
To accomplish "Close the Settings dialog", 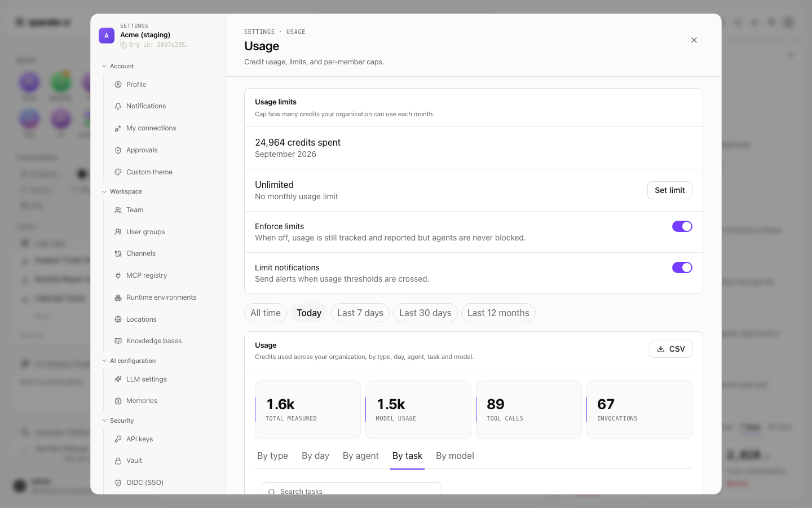I will pos(694,40).
